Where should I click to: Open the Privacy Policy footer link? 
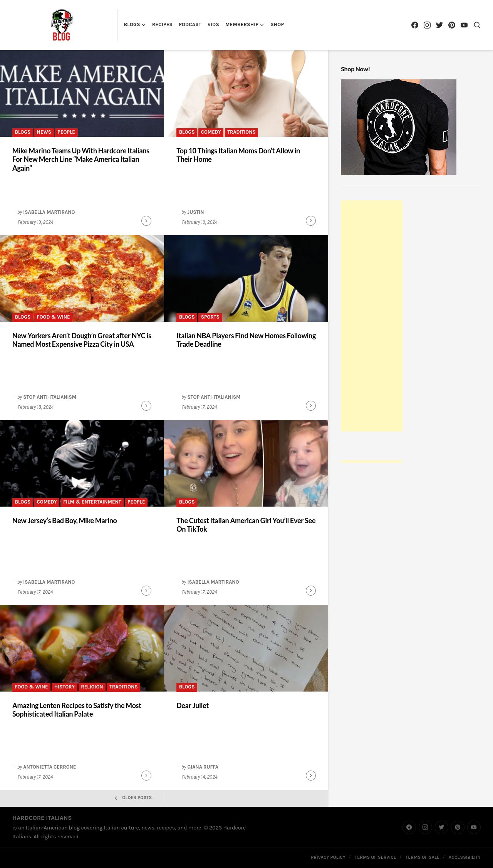pos(328,857)
